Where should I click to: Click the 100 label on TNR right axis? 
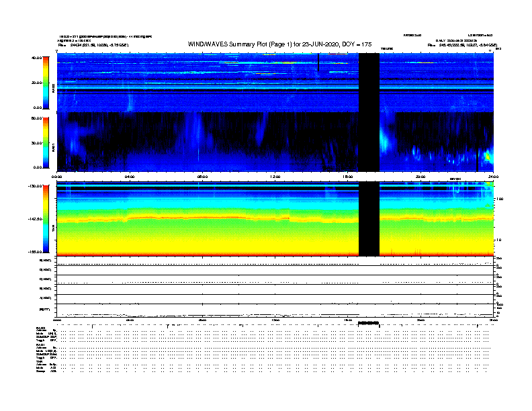coord(500,199)
